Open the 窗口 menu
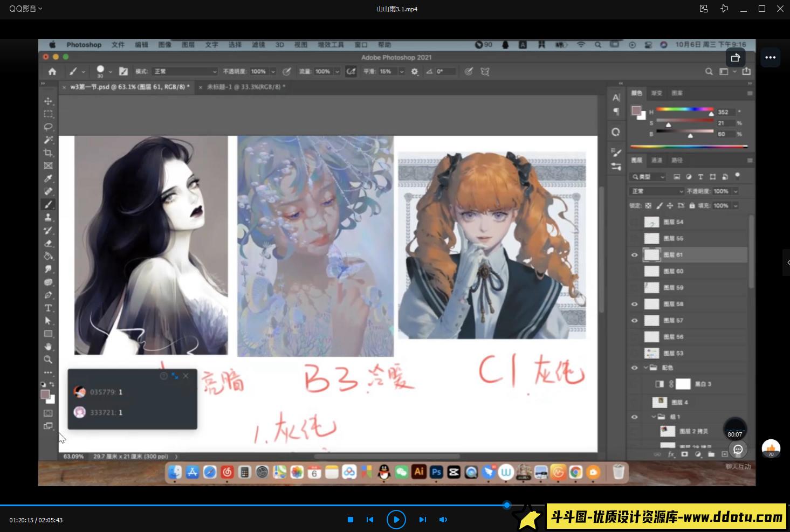This screenshot has width=790, height=532. (361, 45)
